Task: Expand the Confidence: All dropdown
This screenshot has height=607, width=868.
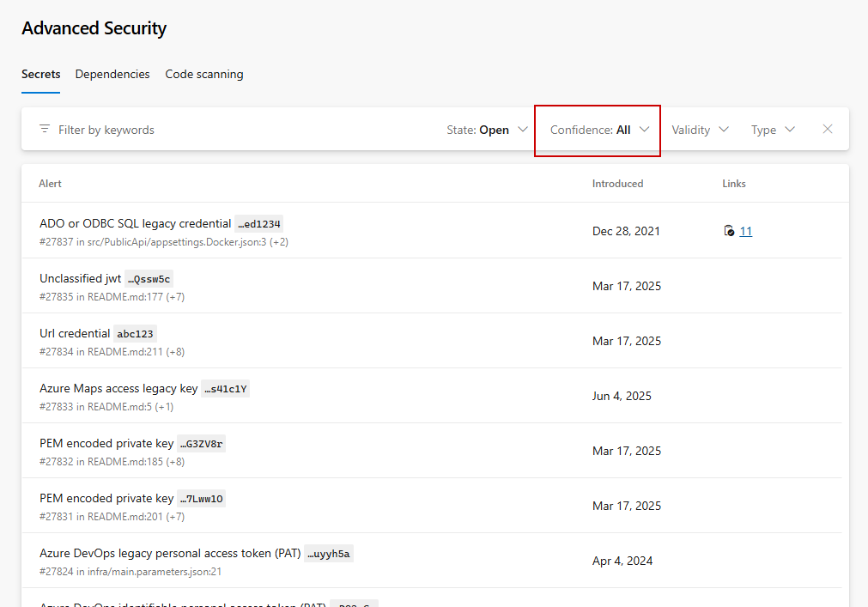Action: (598, 130)
